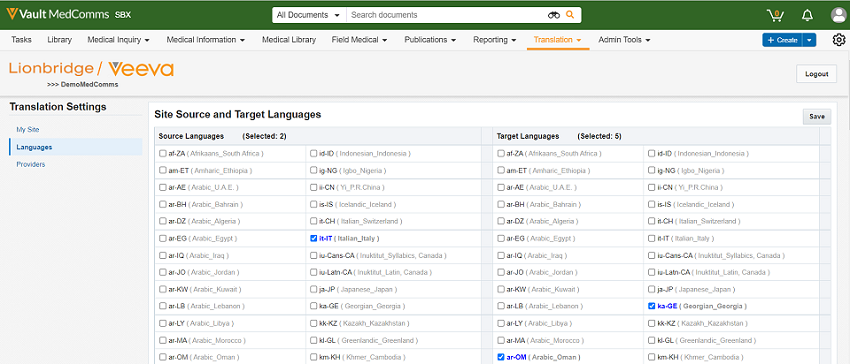Image resolution: width=850 pixels, height=364 pixels.
Task: Check source language ja-JP Japanese
Action: [313, 289]
